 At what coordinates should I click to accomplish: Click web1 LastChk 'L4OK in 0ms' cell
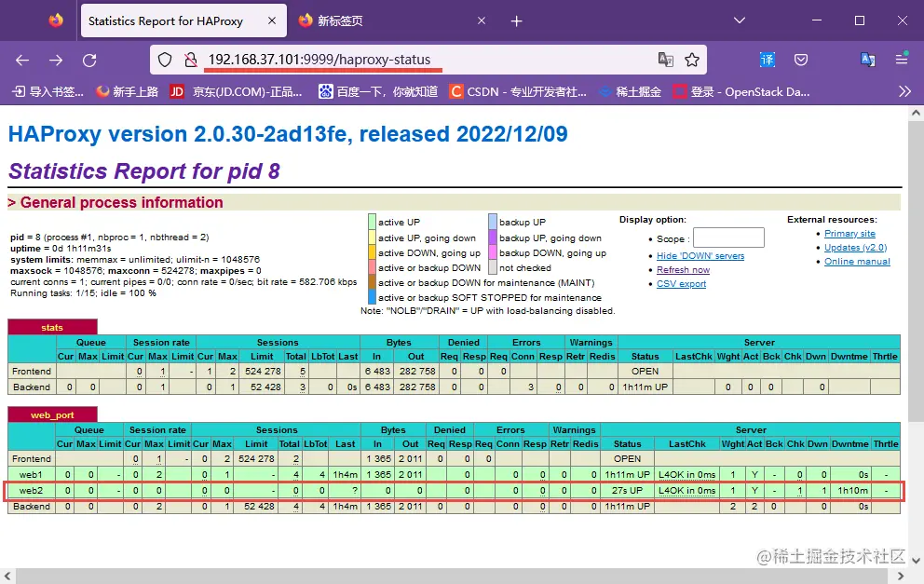pos(687,474)
